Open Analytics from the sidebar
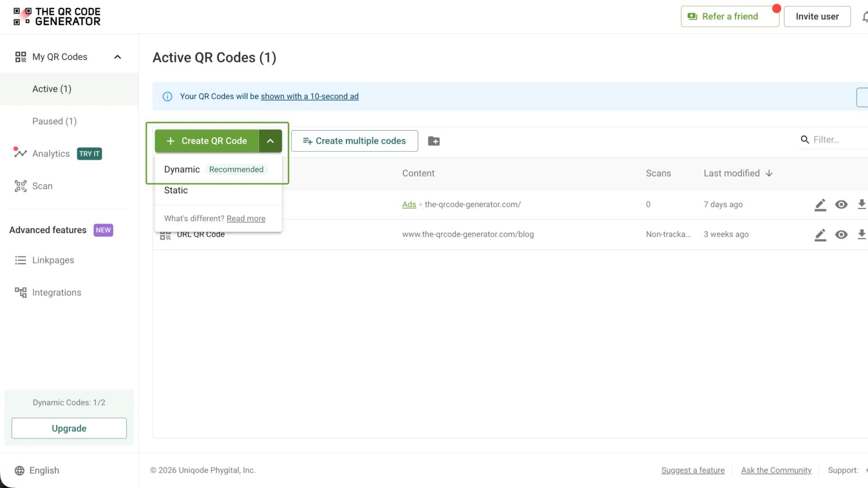Screen dimensions: 868x488 coord(51,154)
